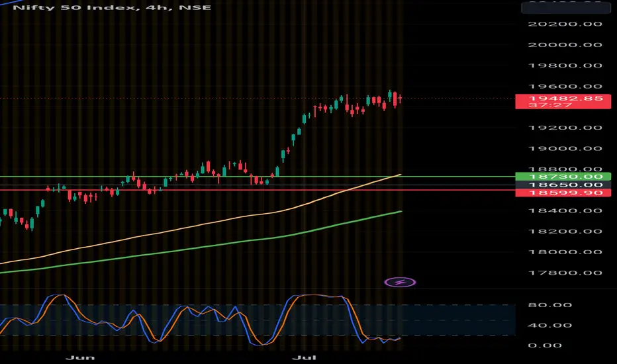Image resolution: width=617 pixels, height=364 pixels.
Task: Click the 19200.00 price scale value
Action: (565, 128)
